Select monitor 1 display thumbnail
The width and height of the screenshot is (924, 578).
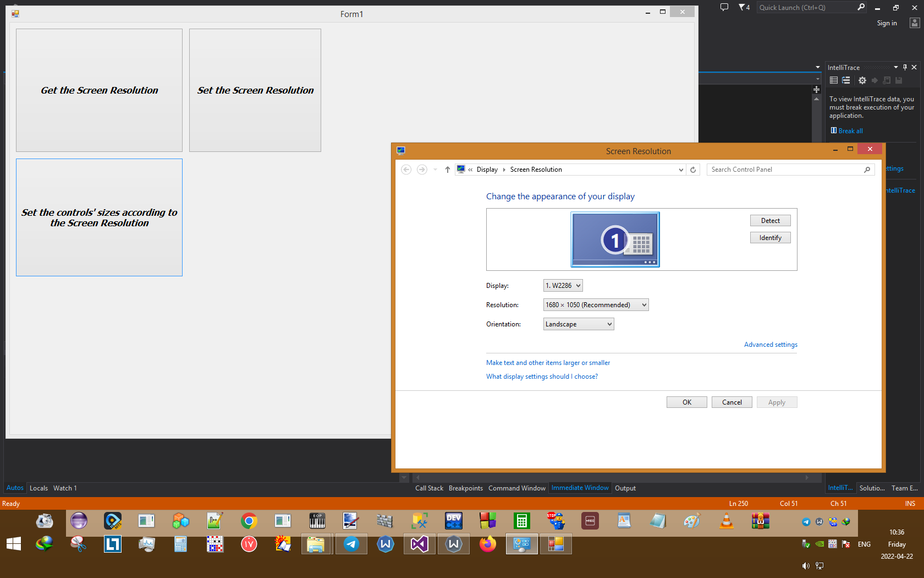coord(615,239)
